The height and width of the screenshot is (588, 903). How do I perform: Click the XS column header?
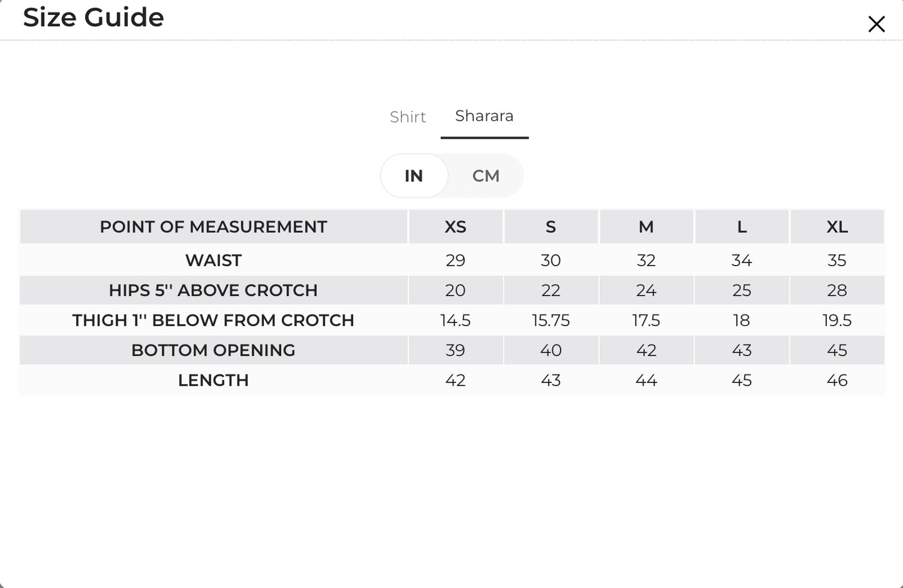(456, 227)
